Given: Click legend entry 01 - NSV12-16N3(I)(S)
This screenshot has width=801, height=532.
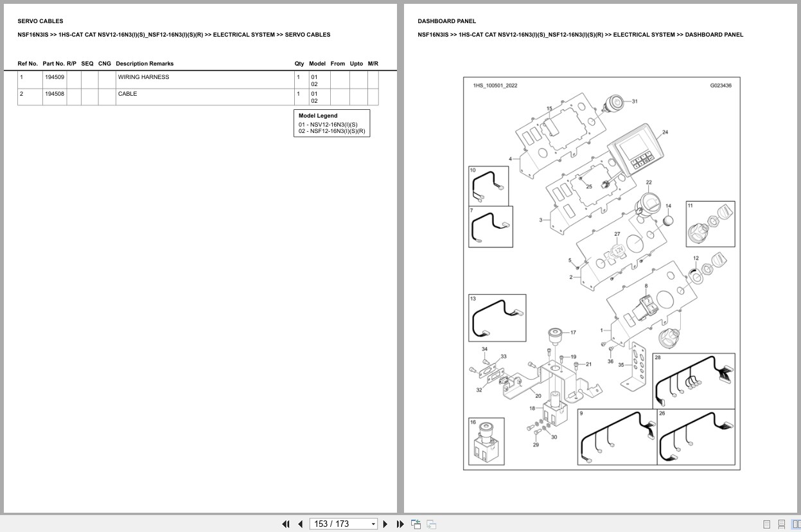Looking at the screenshot, I should pyautogui.click(x=328, y=125).
